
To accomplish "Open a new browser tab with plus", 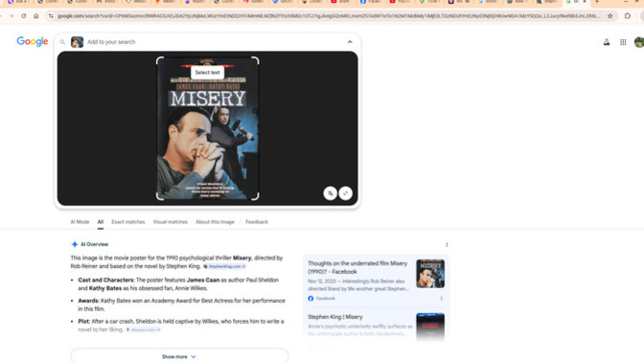I will pos(597,2).
